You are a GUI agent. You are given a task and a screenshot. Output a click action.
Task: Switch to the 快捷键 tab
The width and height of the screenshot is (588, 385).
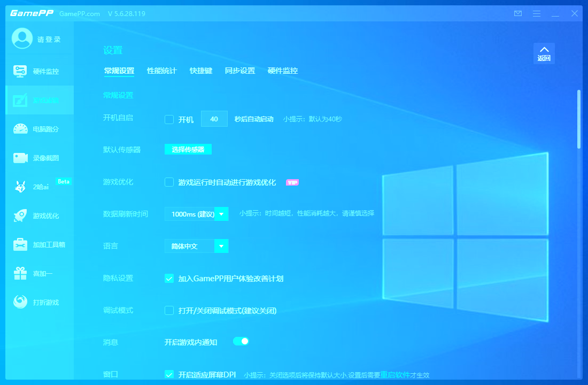point(201,71)
